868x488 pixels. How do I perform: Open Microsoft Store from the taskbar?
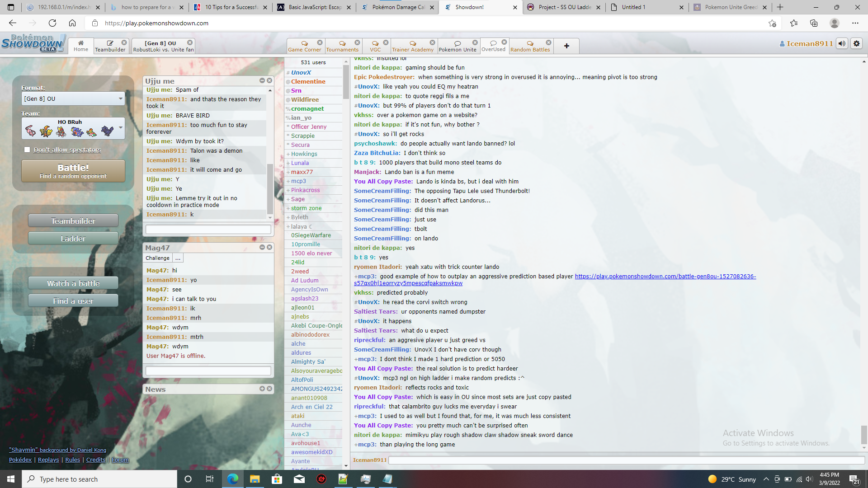point(277,479)
